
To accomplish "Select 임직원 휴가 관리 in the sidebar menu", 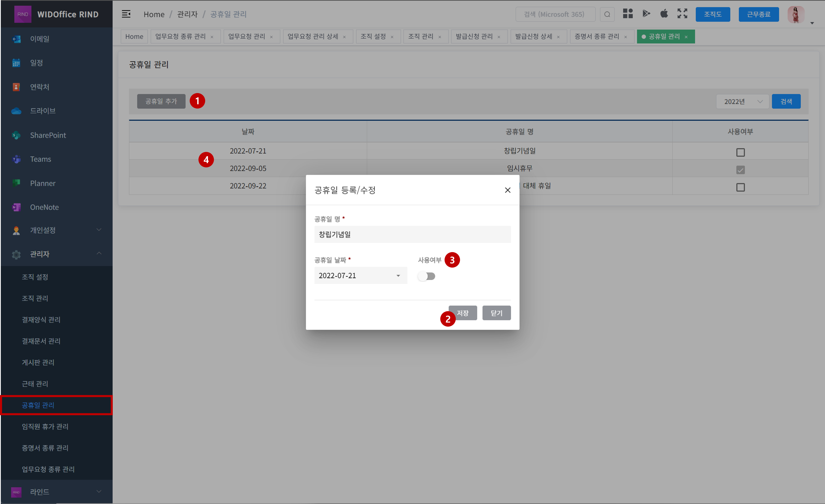I will [45, 426].
